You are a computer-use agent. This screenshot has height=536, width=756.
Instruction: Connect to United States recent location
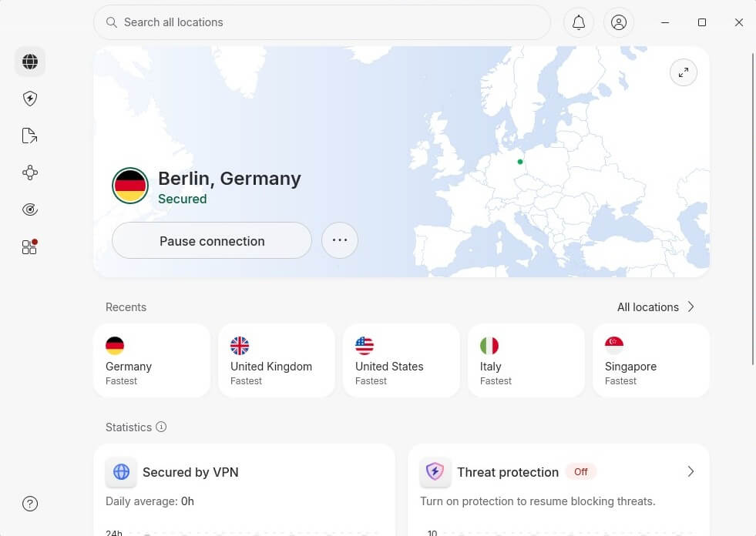(402, 360)
